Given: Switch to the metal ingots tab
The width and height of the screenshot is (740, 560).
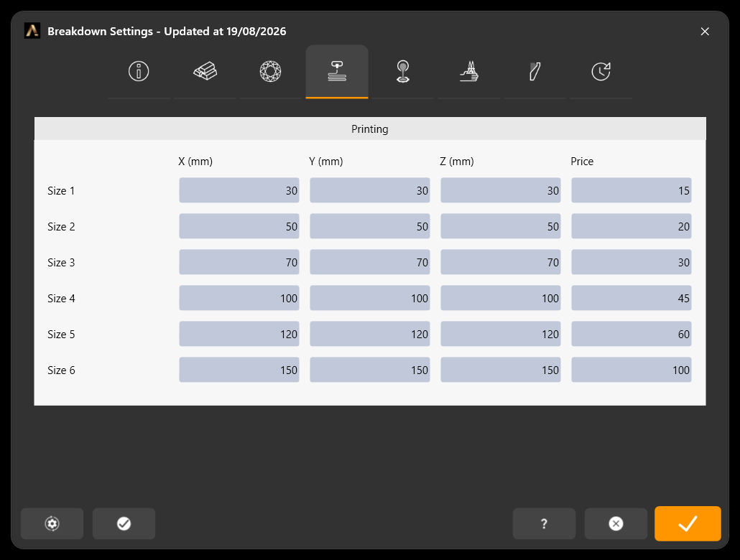Looking at the screenshot, I should (205, 71).
